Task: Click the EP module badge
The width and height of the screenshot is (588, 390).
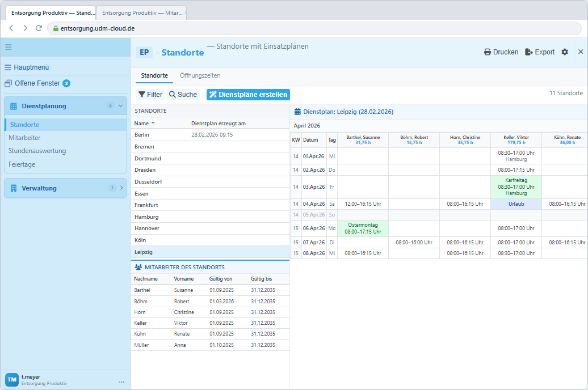Action: click(x=144, y=53)
